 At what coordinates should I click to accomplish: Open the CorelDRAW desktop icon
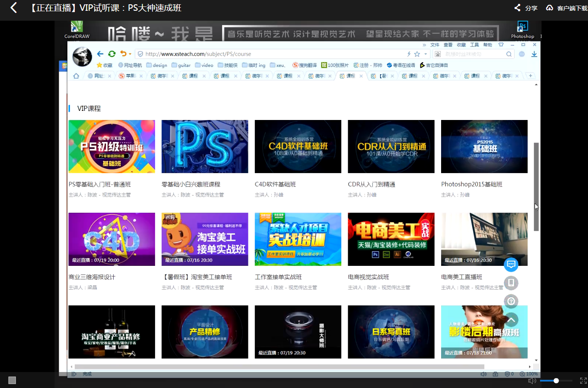coord(77,30)
